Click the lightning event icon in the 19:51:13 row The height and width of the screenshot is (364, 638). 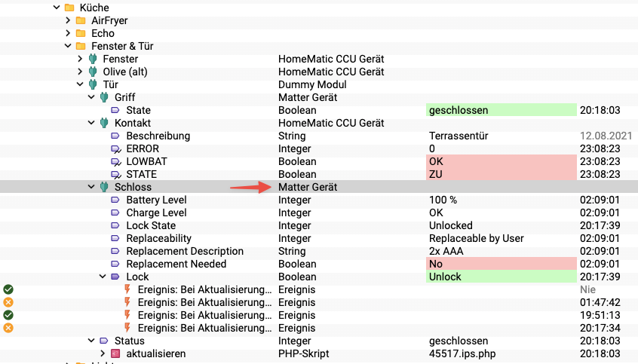pyautogui.click(x=127, y=315)
